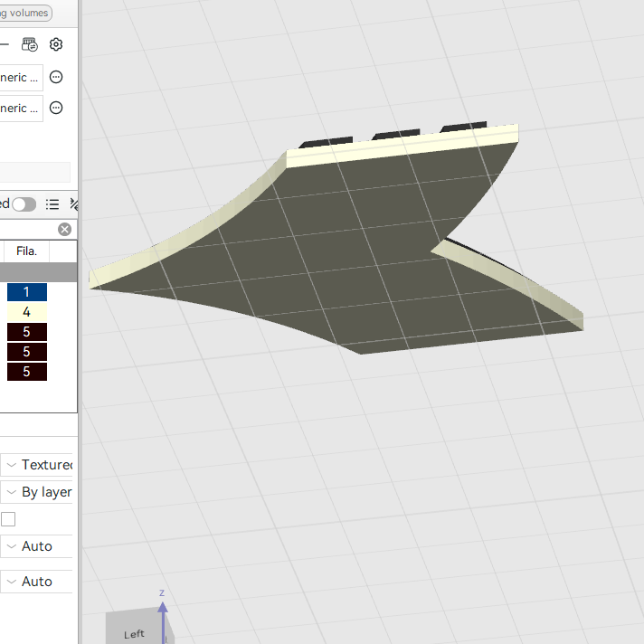644x644 pixels.
Task: Select the cream filament 4 swatch
Action: [27, 312]
